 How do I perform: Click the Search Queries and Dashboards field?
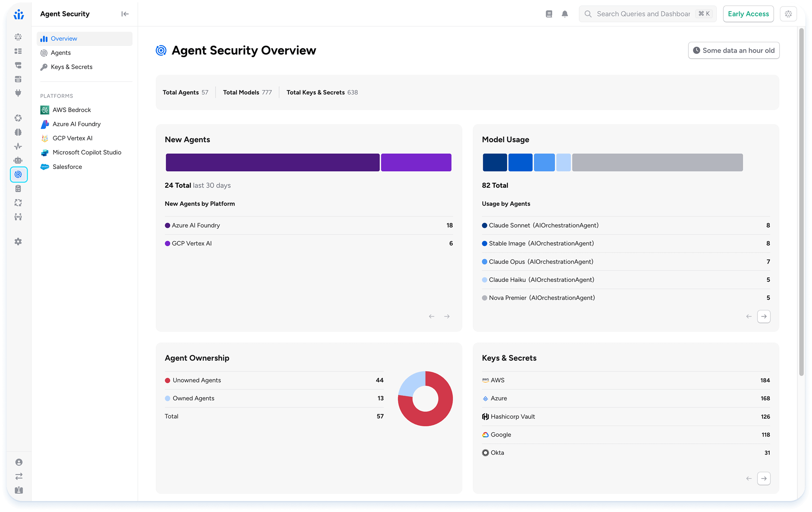[643, 14]
